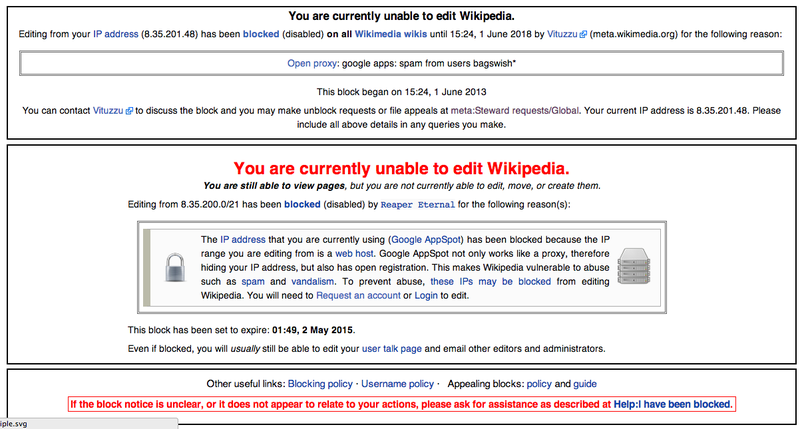Click Vituzzu link after 'You can contact'
Viewport: 800px width, 429px height.
point(108,111)
